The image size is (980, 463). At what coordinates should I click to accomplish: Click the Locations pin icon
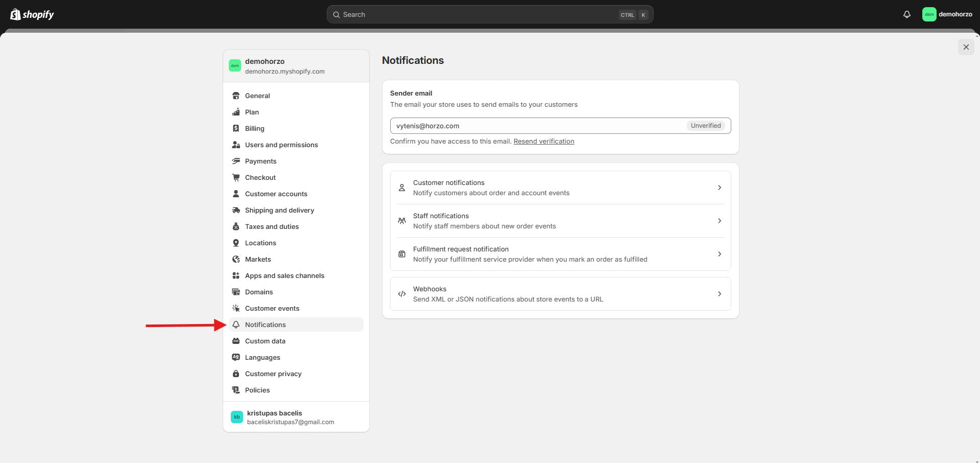(x=236, y=243)
